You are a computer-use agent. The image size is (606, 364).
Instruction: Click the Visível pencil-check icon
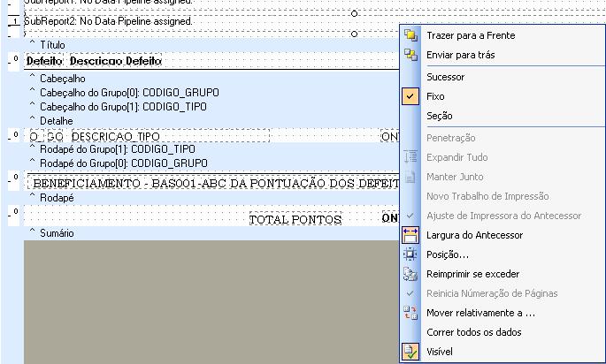pyautogui.click(x=410, y=352)
